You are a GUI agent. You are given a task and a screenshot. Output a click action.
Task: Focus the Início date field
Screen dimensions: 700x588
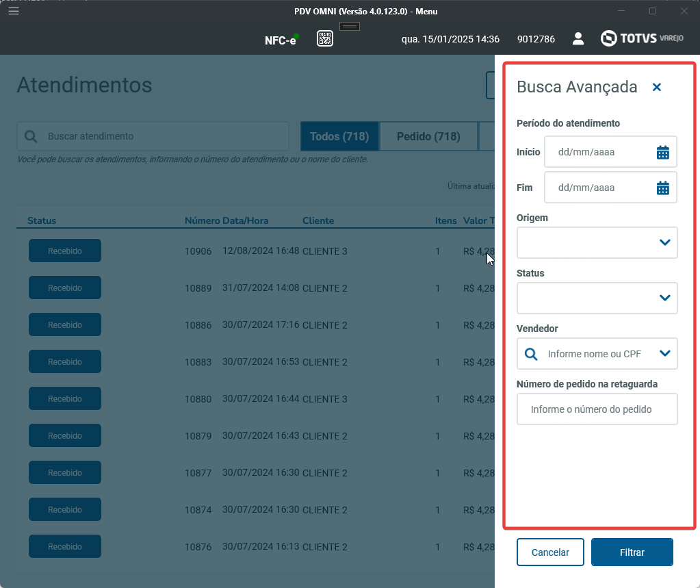610,152
